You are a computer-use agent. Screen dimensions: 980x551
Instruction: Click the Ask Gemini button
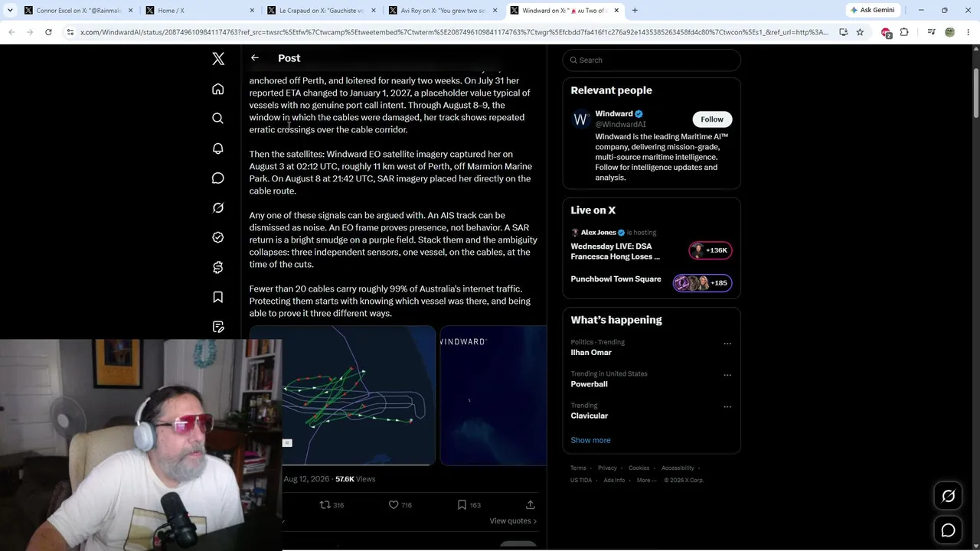(x=872, y=10)
